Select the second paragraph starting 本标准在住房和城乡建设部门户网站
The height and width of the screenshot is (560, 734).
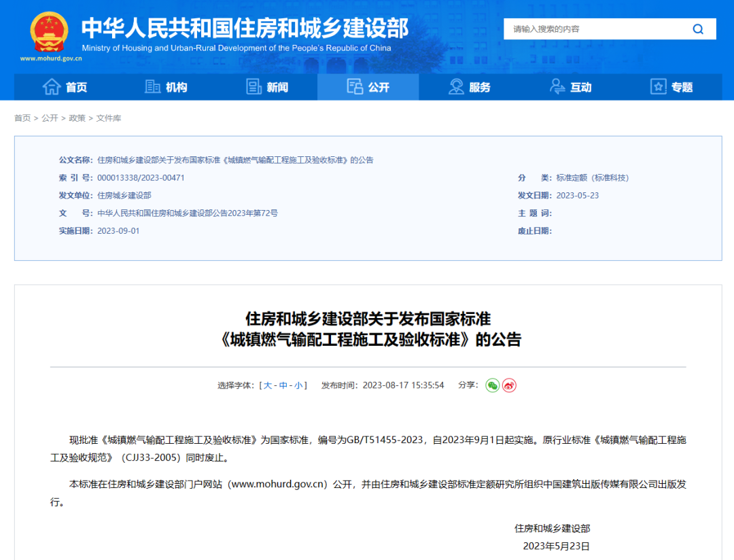(x=368, y=493)
